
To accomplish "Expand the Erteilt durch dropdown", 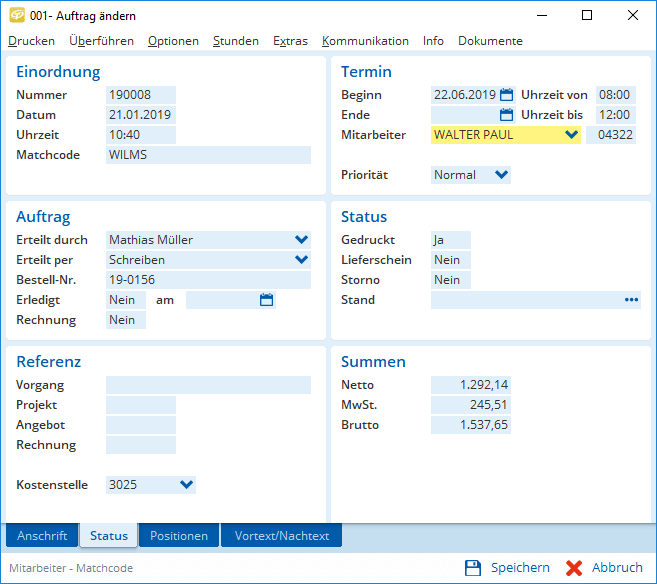I will (x=301, y=240).
